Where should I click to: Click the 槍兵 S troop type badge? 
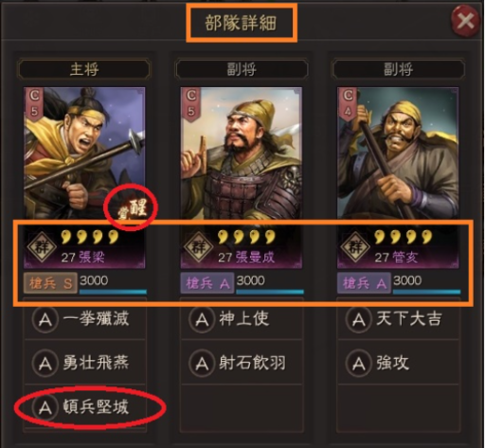click(x=50, y=283)
